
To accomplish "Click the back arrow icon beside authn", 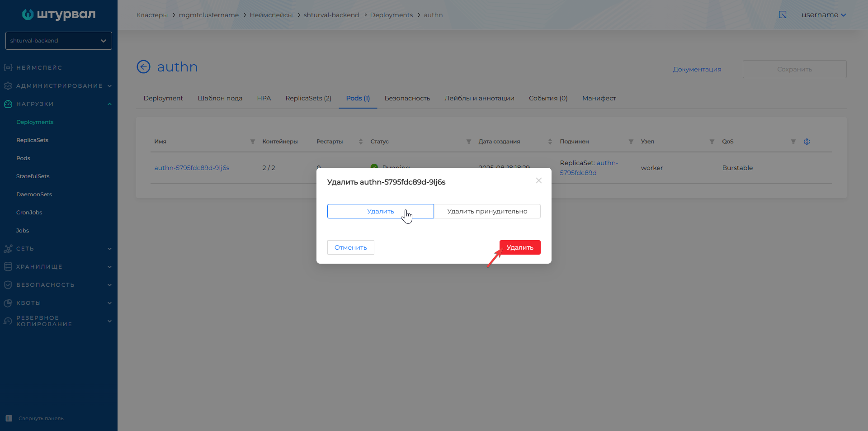I will tap(143, 67).
